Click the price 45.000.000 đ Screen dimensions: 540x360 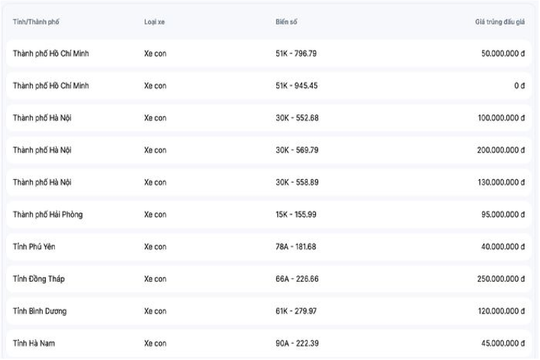pyautogui.click(x=503, y=343)
